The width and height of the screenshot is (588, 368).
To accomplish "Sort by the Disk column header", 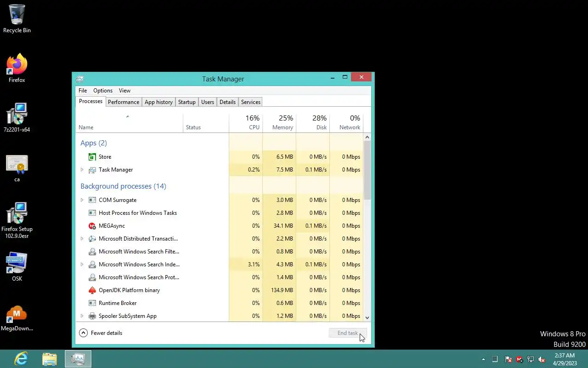I will tap(313, 123).
